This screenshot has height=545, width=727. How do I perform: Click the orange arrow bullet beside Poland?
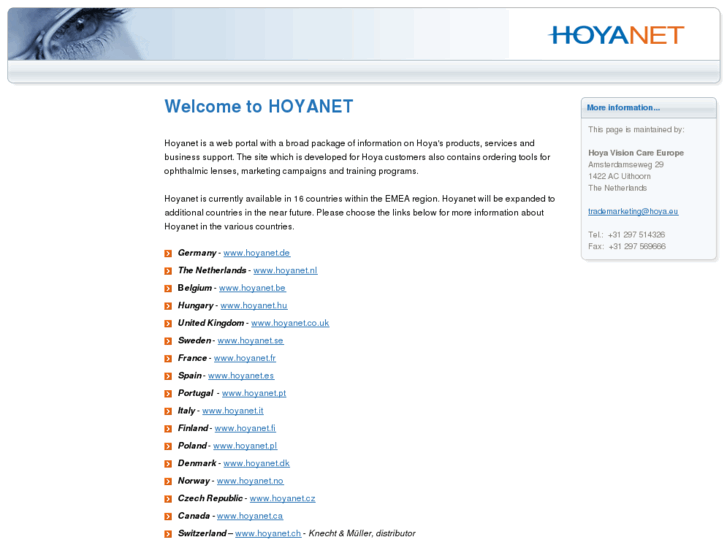(x=168, y=446)
